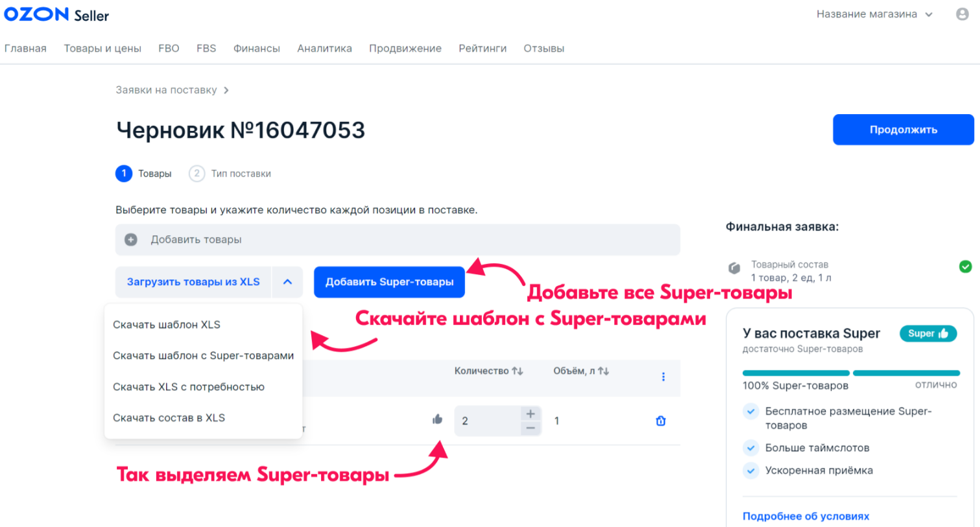This screenshot has width=980, height=527.
Task: Increase quantity with the plus stepper
Action: [x=531, y=414]
